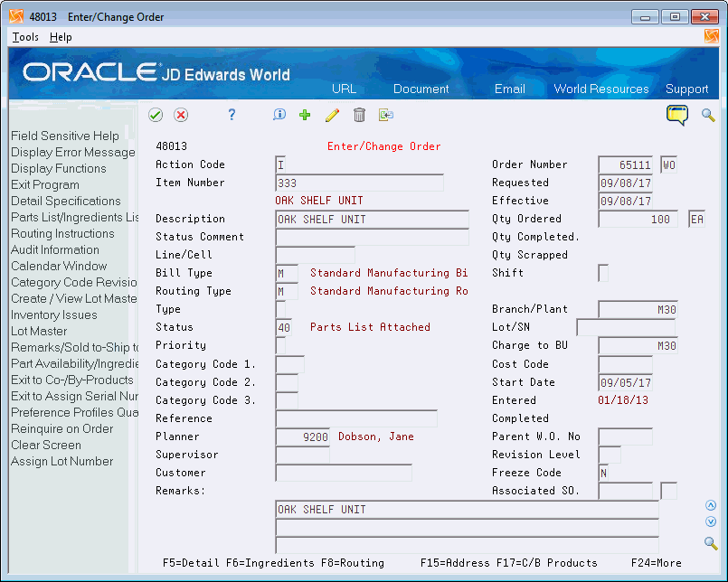Click the scroll up arrow icon

(710, 505)
